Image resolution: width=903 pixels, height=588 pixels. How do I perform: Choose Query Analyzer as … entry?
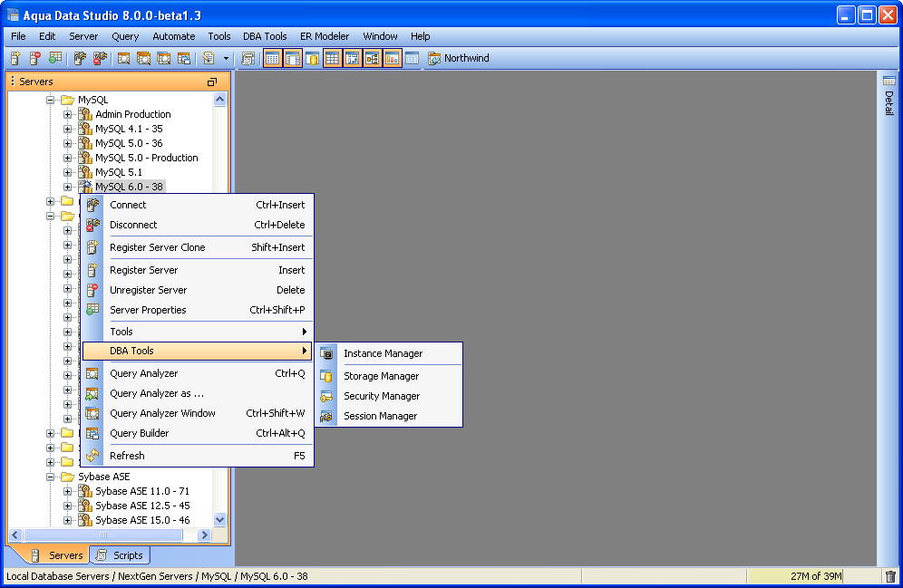[x=198, y=393]
